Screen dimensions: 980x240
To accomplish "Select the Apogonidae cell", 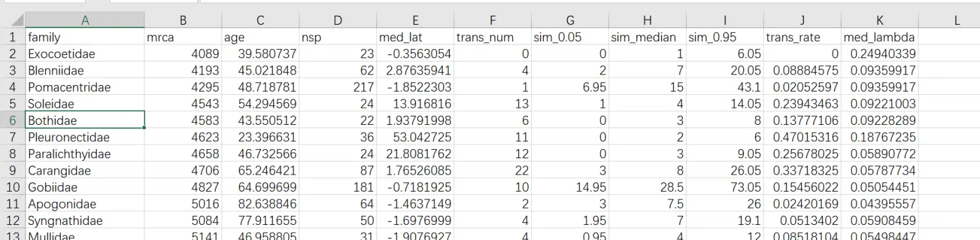I will 85,204.
